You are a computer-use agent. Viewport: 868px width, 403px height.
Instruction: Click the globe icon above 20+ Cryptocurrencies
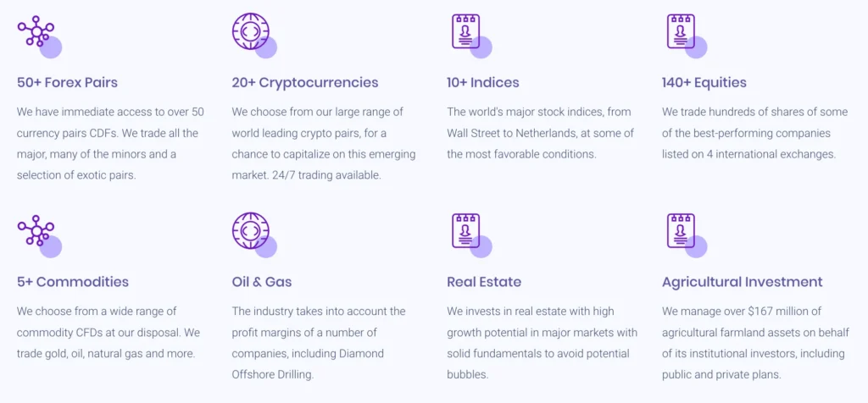(251, 32)
